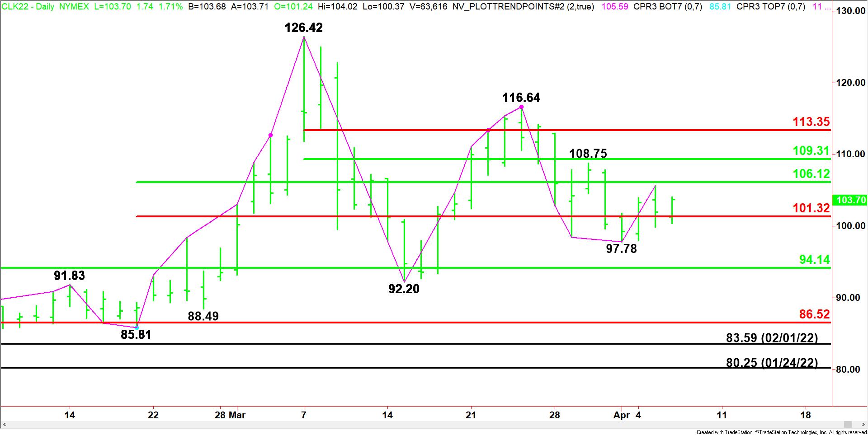Select the 86.52 red level label
Image resolution: width=868 pixels, height=435 pixels.
pyautogui.click(x=815, y=314)
